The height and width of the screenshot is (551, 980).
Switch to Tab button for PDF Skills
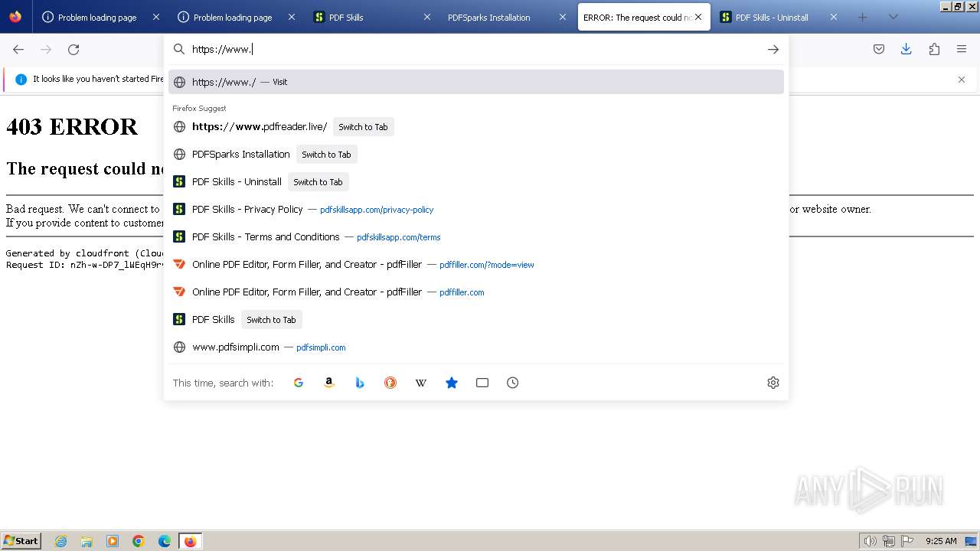pos(271,320)
